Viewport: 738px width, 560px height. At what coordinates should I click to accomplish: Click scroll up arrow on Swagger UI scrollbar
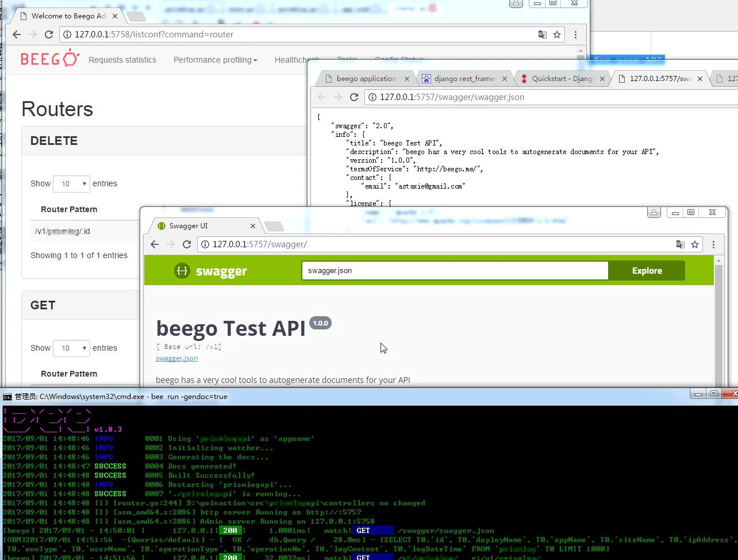pyautogui.click(x=718, y=260)
